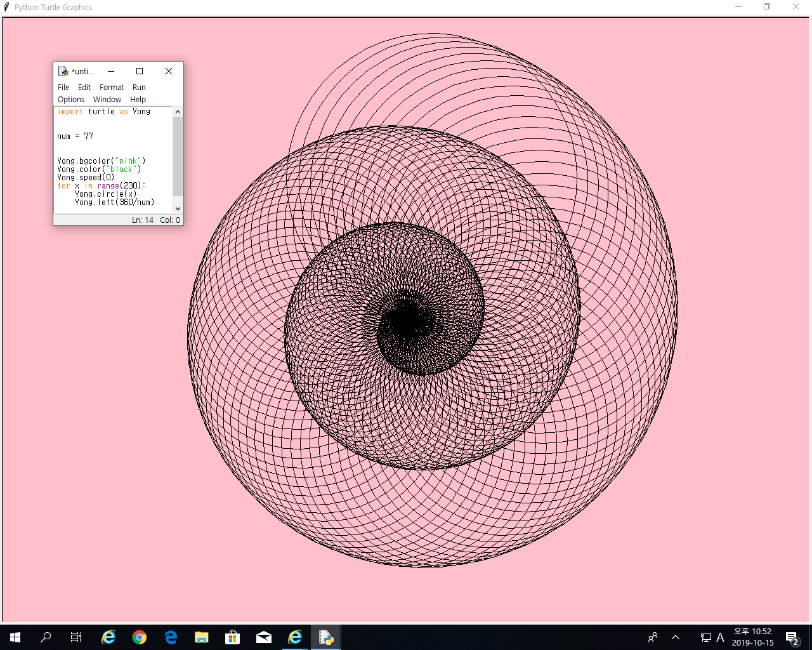Image resolution: width=812 pixels, height=650 pixels.
Task: Click the 'for x in range(230):' line
Action: click(x=101, y=186)
